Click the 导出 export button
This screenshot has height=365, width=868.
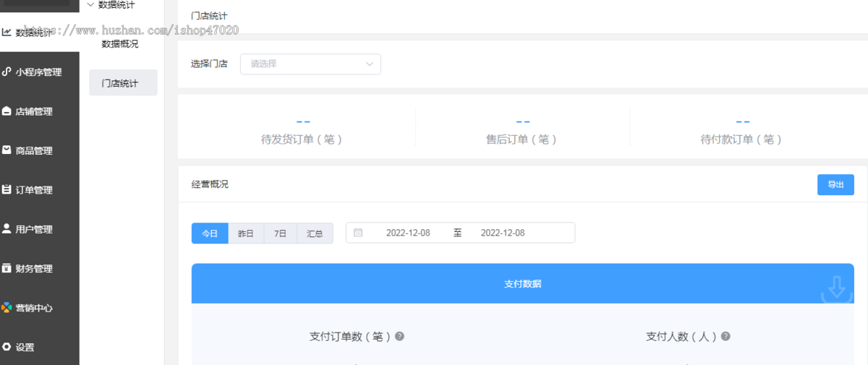tap(835, 184)
